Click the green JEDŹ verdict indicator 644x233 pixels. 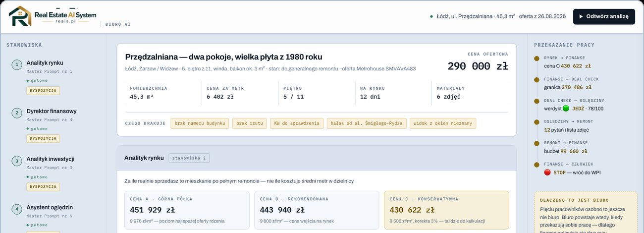(566, 108)
